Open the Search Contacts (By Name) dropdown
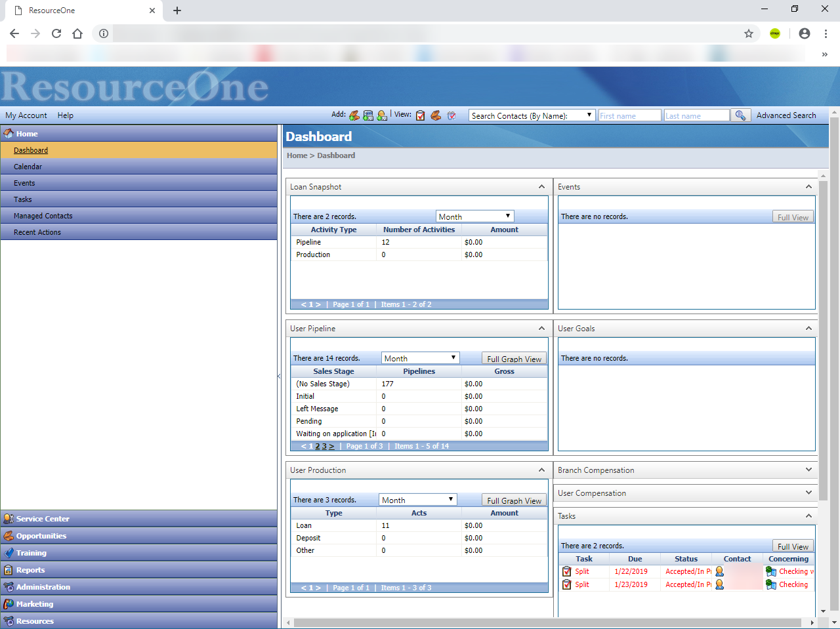Screen dimensions: 840x629 point(532,115)
